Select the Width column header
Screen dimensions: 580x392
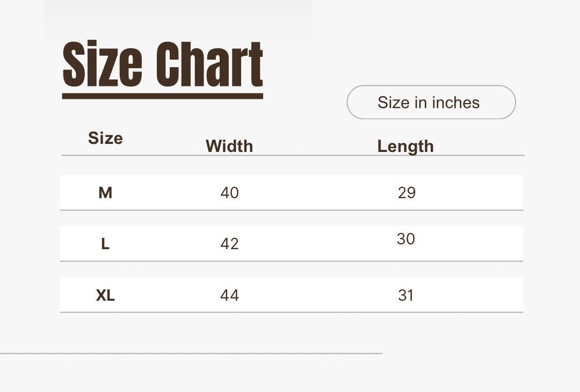coord(229,146)
